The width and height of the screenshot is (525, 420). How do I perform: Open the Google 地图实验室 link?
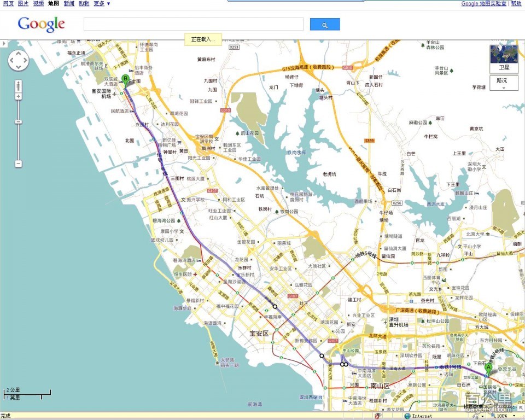point(484,3)
